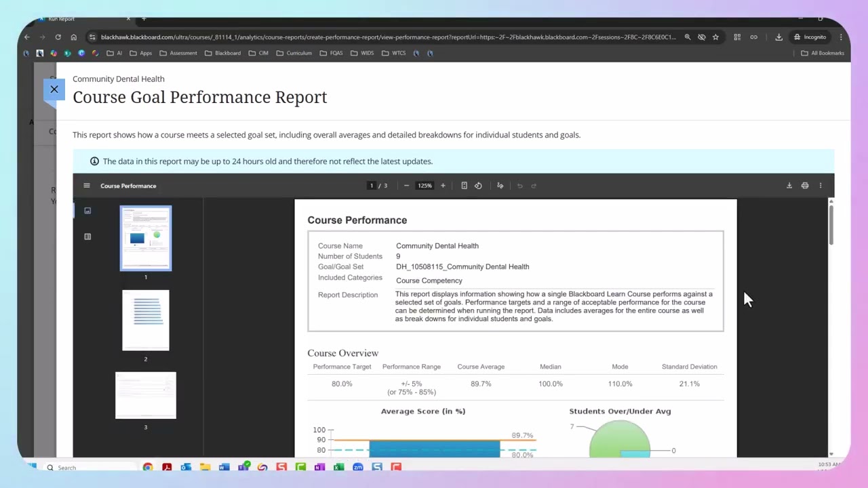The height and width of the screenshot is (488, 868).
Task: Click the blackhawk.blackboard.com address bar
Action: pos(388,37)
